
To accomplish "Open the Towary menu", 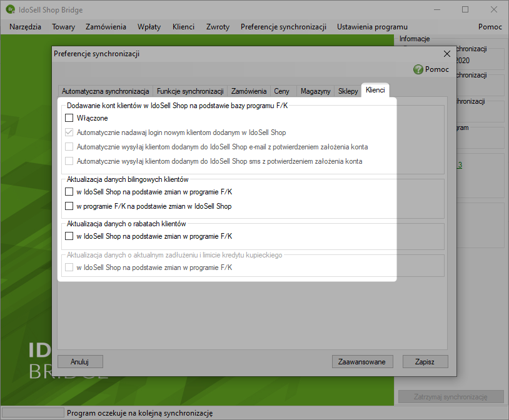I will (63, 27).
